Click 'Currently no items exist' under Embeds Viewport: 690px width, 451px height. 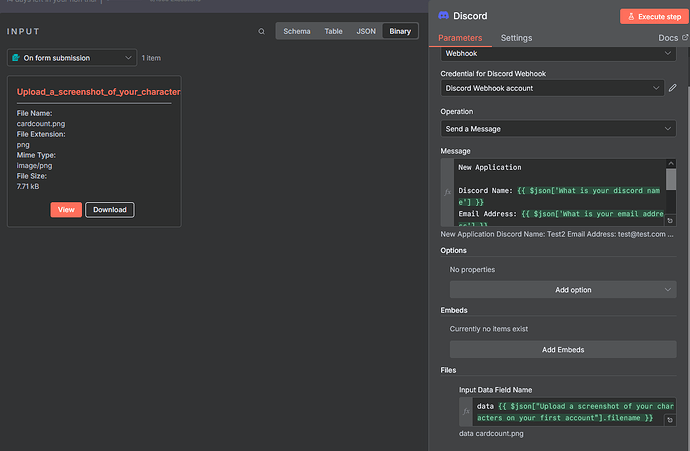point(488,329)
